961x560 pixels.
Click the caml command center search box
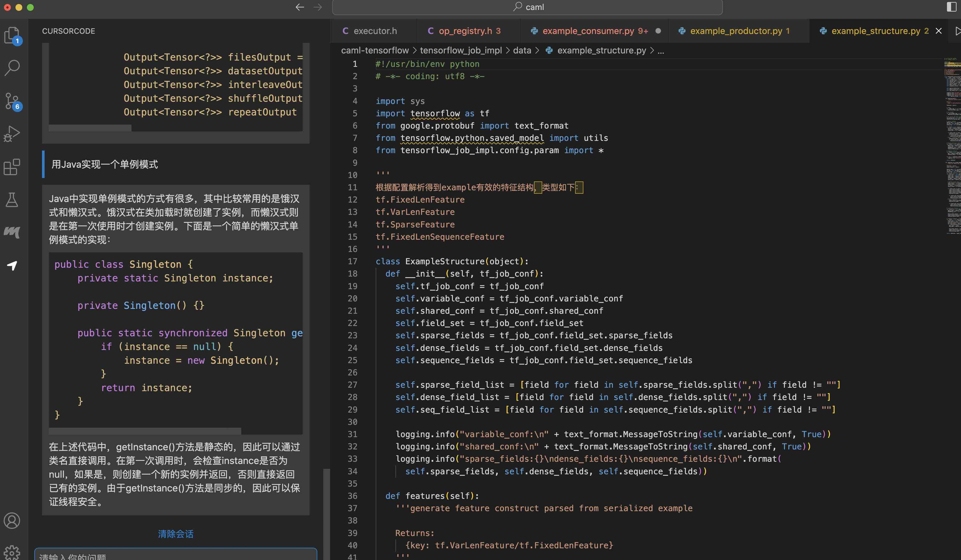click(x=527, y=7)
